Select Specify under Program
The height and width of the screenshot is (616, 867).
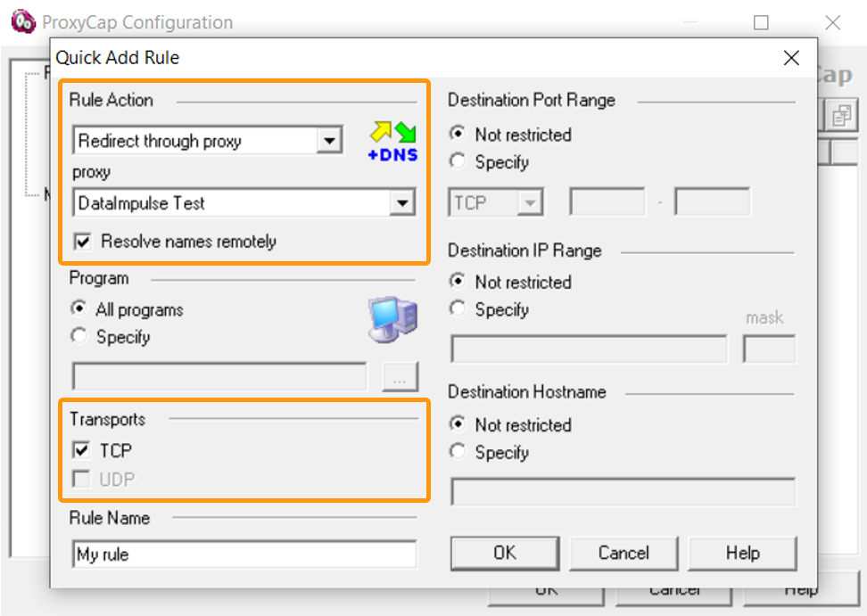(x=78, y=335)
